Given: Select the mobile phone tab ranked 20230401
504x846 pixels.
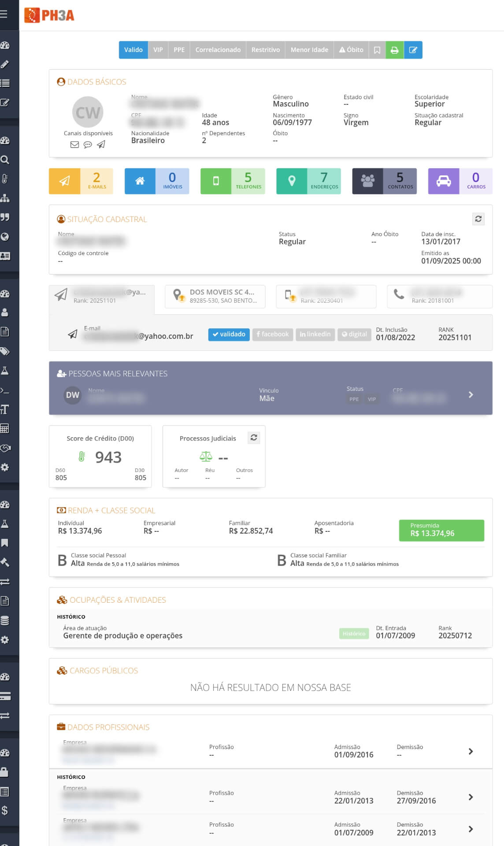Looking at the screenshot, I should pyautogui.click(x=326, y=296).
